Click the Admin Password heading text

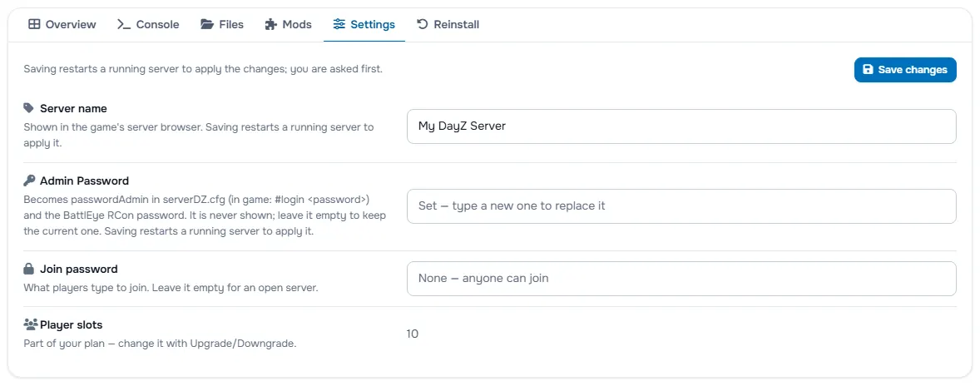pyautogui.click(x=84, y=181)
